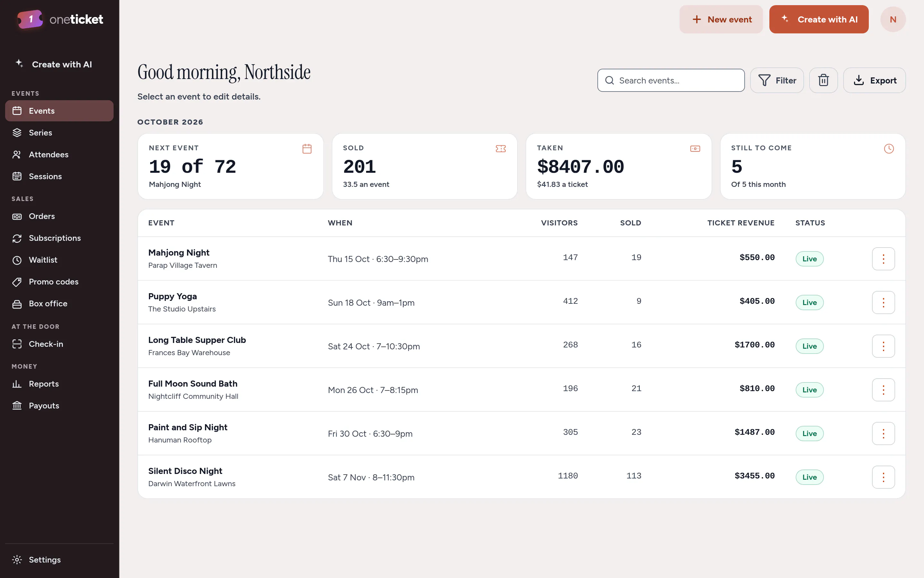Click the Visitors column header
924x578 pixels.
tap(559, 223)
